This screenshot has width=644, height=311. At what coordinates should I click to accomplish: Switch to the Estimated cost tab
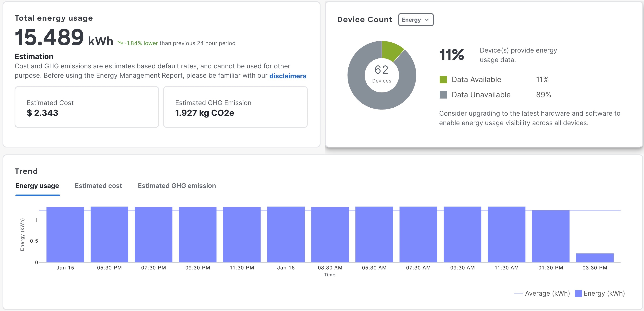click(x=98, y=186)
